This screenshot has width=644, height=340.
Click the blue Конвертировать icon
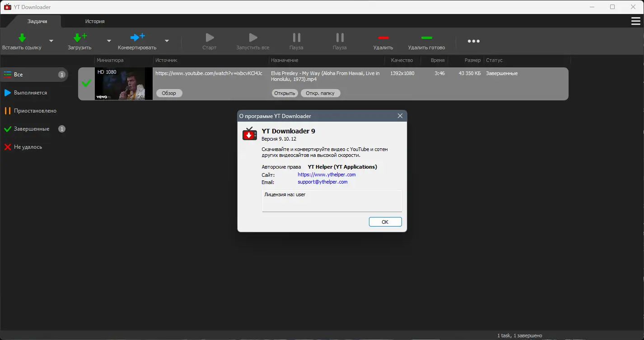(137, 38)
